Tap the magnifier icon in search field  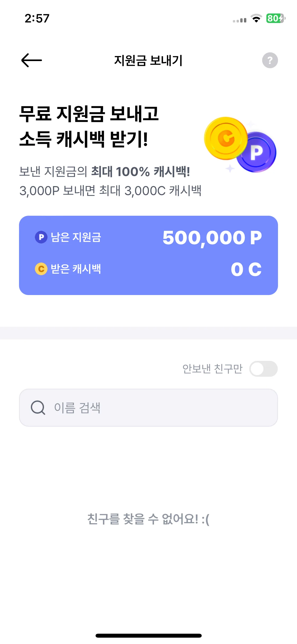click(38, 408)
